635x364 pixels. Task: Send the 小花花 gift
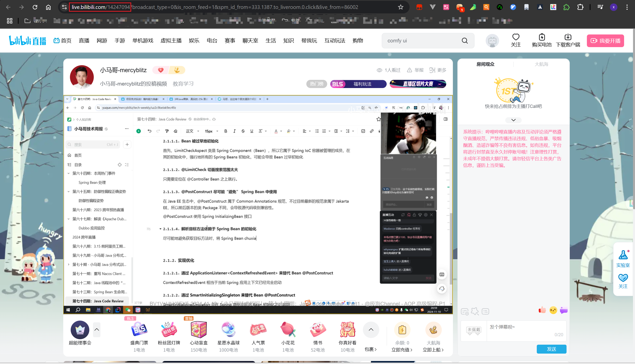pyautogui.click(x=288, y=329)
